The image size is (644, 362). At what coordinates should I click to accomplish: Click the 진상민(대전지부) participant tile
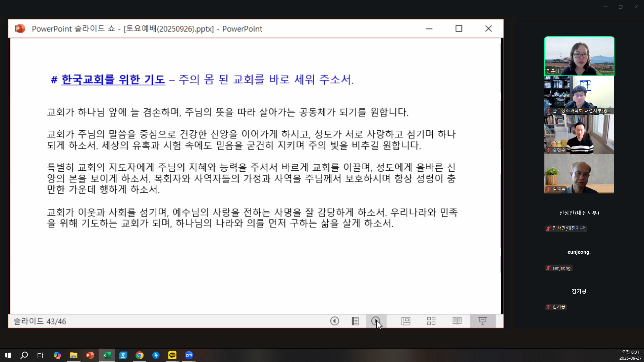[579, 213]
